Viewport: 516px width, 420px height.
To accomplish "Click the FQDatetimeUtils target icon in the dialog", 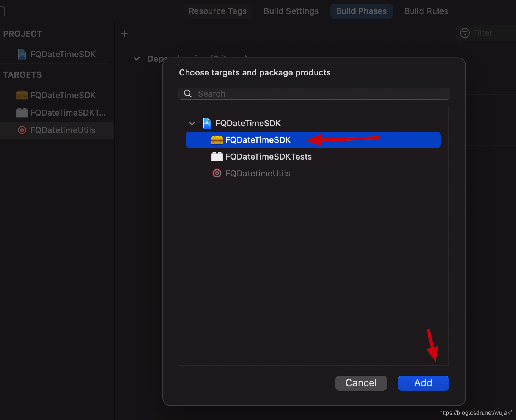I will coord(217,173).
